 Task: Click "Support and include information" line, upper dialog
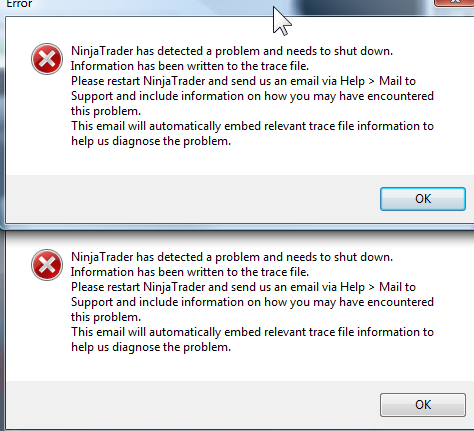coord(252,96)
